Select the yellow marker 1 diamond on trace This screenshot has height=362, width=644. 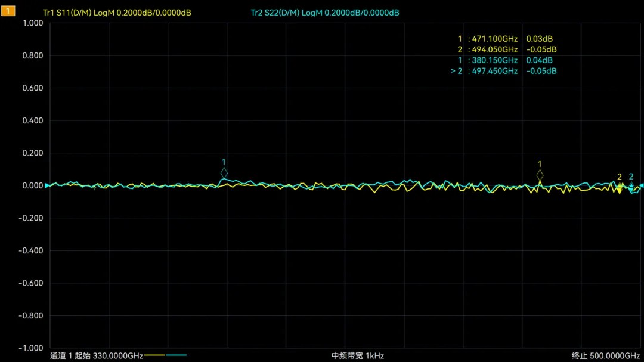click(540, 175)
